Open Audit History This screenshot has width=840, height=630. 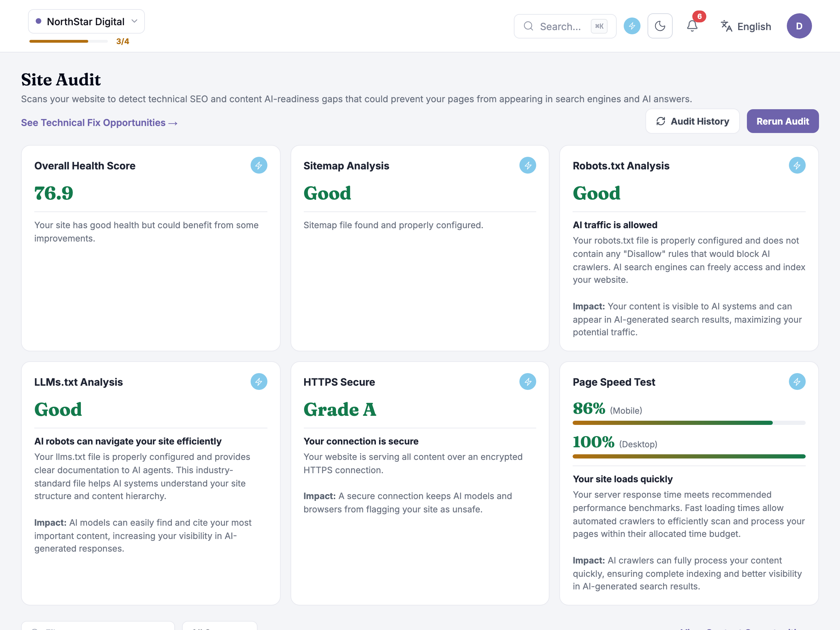(x=693, y=121)
